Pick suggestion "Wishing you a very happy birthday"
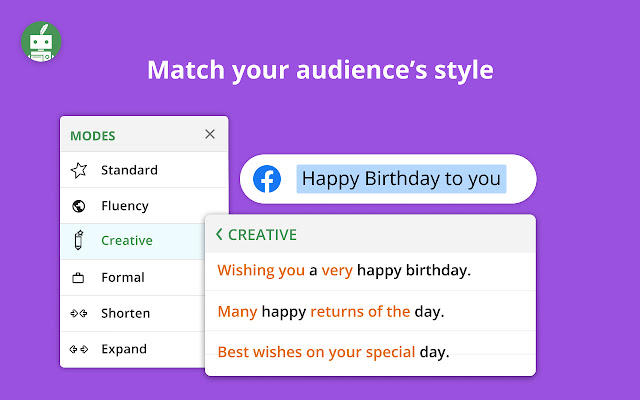Screen dimensions: 640x400 click(x=344, y=270)
